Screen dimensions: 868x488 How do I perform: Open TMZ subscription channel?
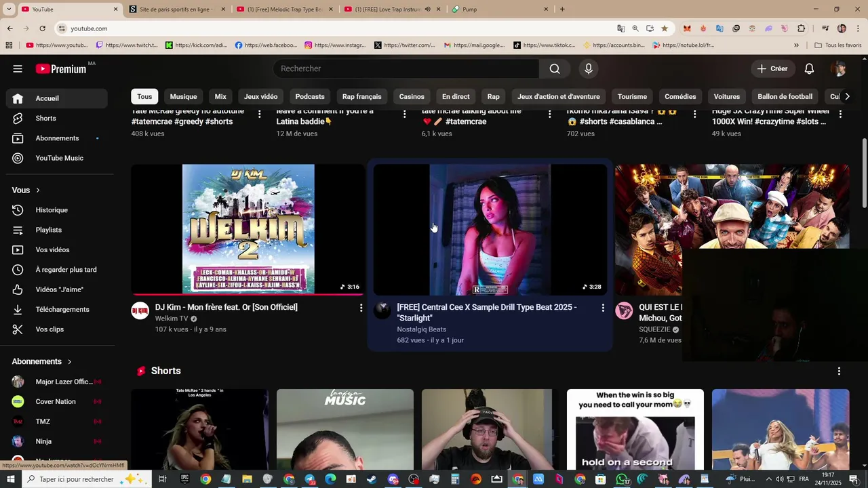(x=57, y=422)
